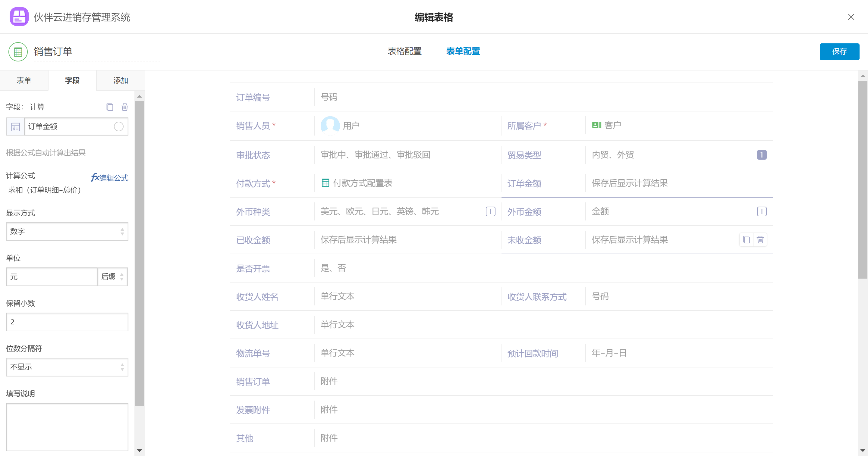This screenshot has height=456, width=868.
Task: Open the 后缀 unit position dropdown
Action: click(x=112, y=277)
